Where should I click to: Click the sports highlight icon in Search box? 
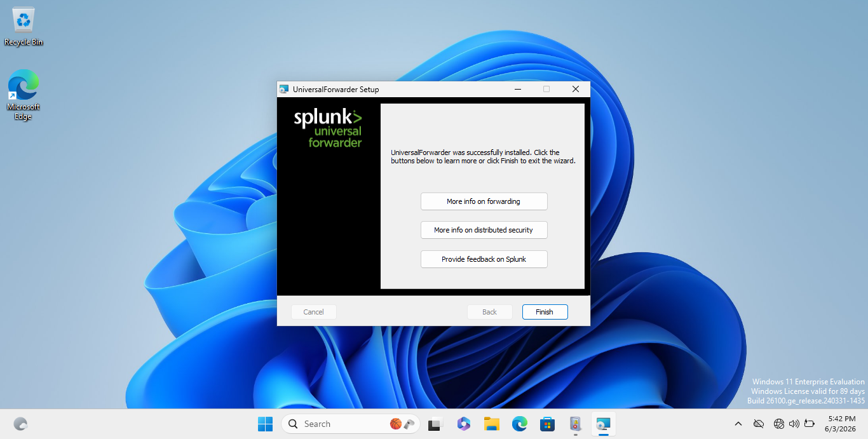[x=402, y=424]
